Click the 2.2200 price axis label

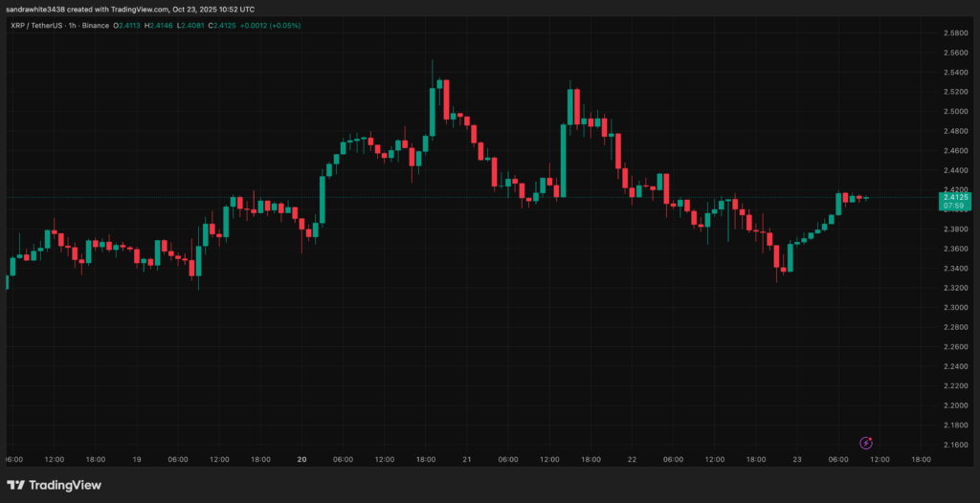[x=956, y=386]
